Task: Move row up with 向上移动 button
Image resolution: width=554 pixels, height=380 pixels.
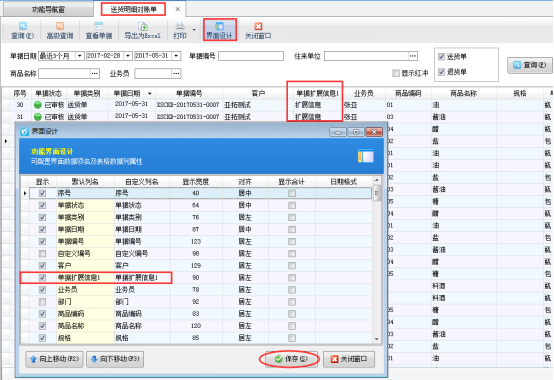Action: pos(54,359)
